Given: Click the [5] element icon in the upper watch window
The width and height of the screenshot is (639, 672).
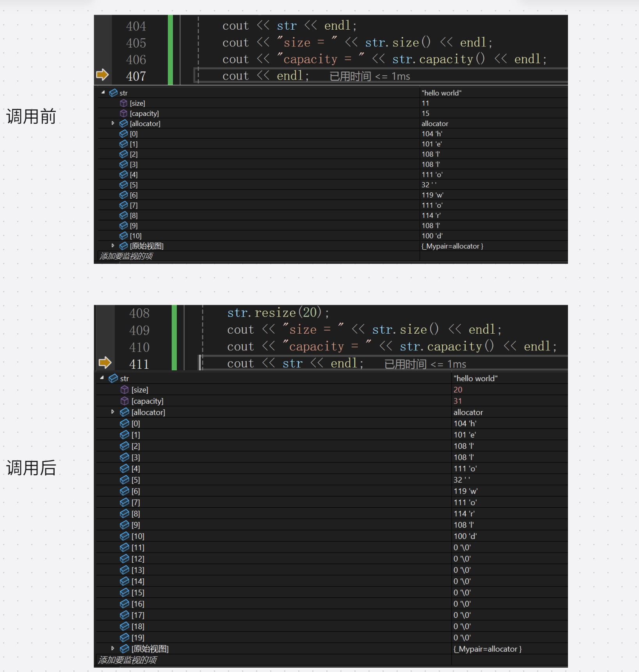Looking at the screenshot, I should [x=124, y=185].
